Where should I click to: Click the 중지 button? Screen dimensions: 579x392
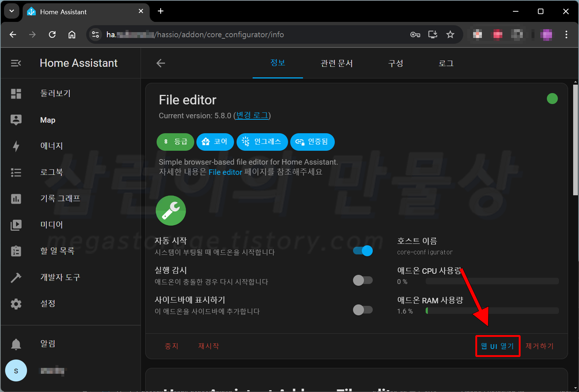point(172,346)
